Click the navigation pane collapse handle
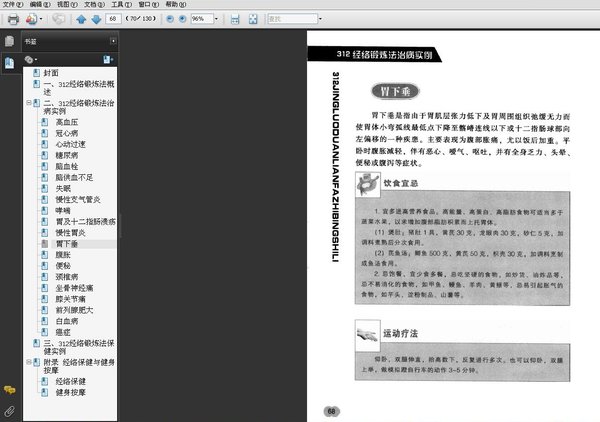The image size is (600, 422). point(120,226)
